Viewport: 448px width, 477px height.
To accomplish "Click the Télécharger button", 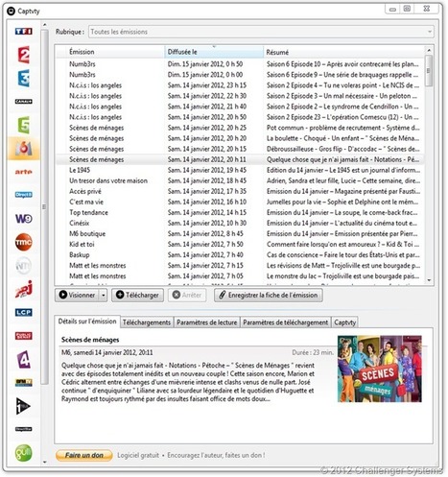I will pos(137,295).
